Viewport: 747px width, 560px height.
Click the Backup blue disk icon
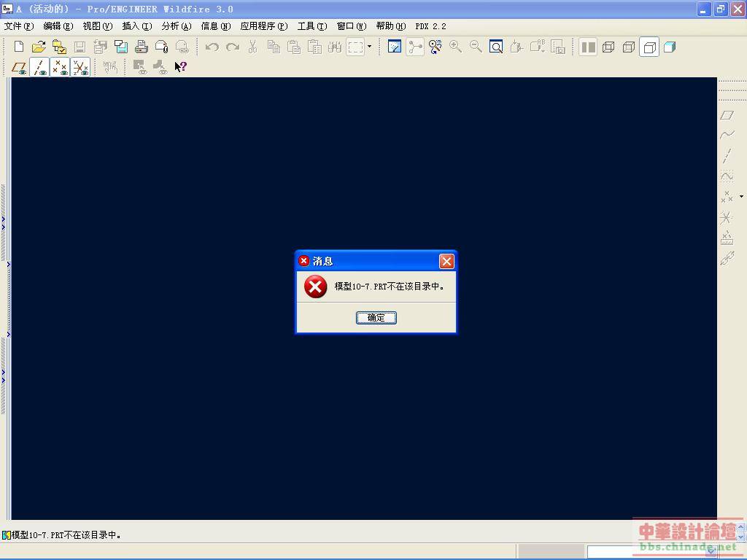[121, 47]
